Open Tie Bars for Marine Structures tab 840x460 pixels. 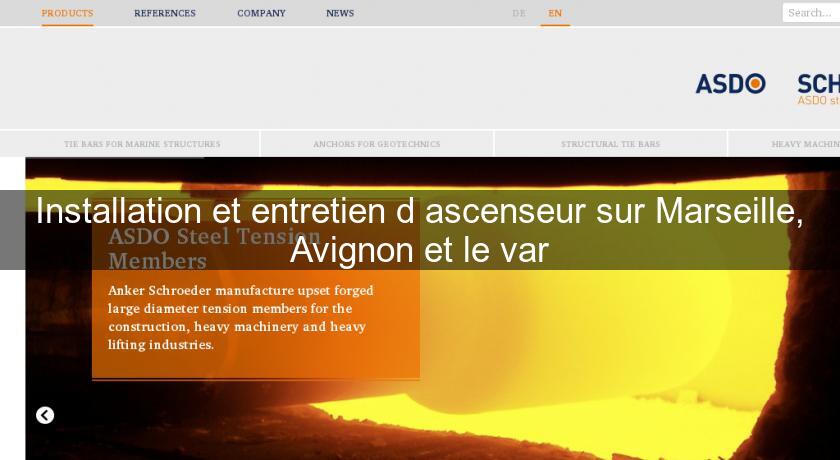142,144
